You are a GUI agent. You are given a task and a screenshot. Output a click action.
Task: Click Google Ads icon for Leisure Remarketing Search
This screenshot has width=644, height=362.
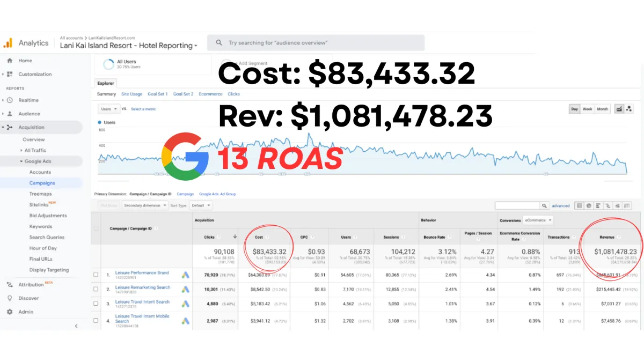185,289
